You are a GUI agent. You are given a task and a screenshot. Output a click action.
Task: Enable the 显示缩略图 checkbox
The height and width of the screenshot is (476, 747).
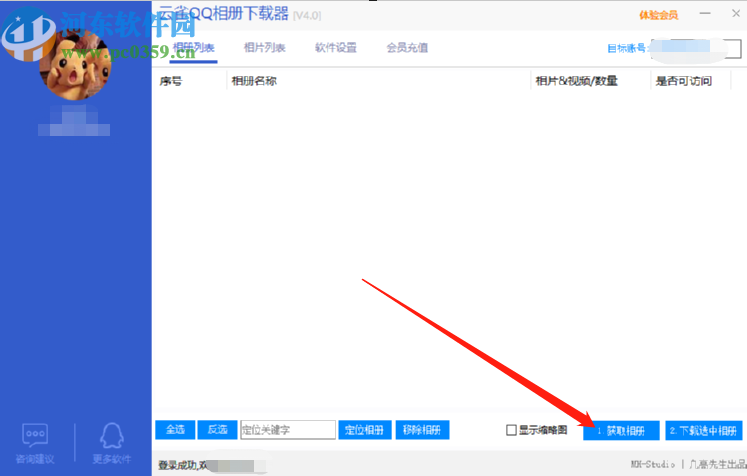click(x=511, y=430)
